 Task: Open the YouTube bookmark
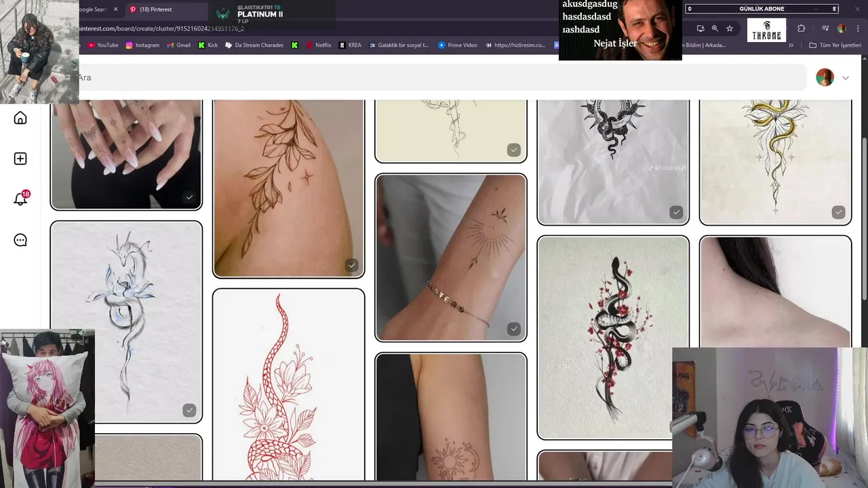[103, 45]
